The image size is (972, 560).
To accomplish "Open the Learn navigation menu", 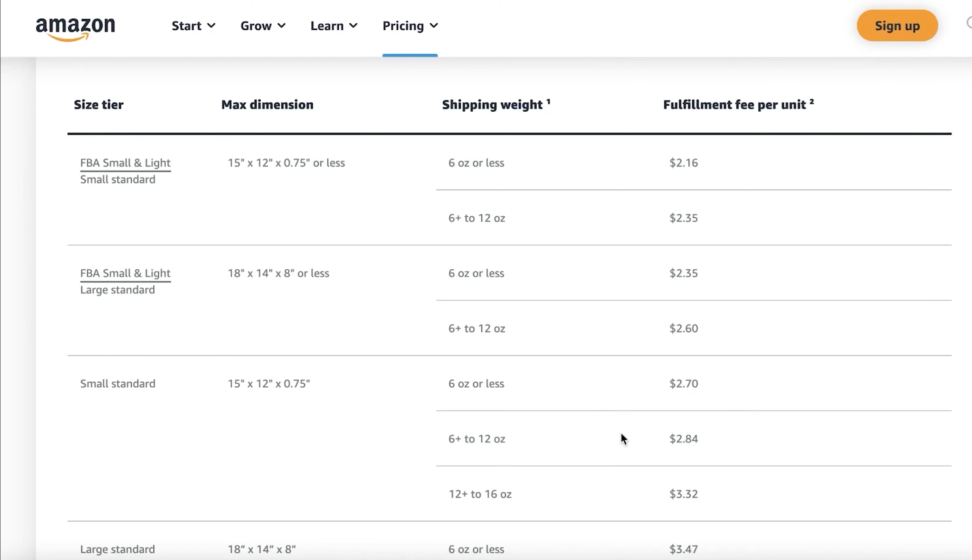I will pyautogui.click(x=334, y=26).
